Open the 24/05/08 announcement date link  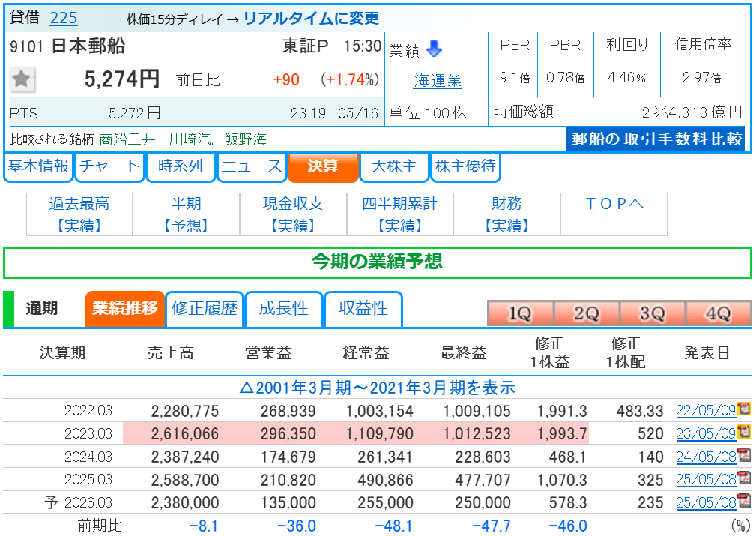tap(706, 457)
